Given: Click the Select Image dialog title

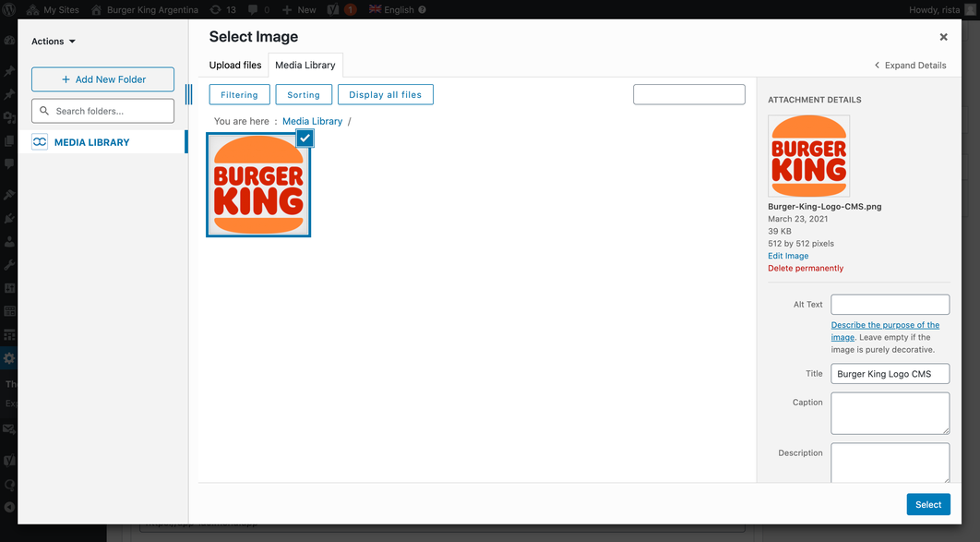Looking at the screenshot, I should coord(254,37).
